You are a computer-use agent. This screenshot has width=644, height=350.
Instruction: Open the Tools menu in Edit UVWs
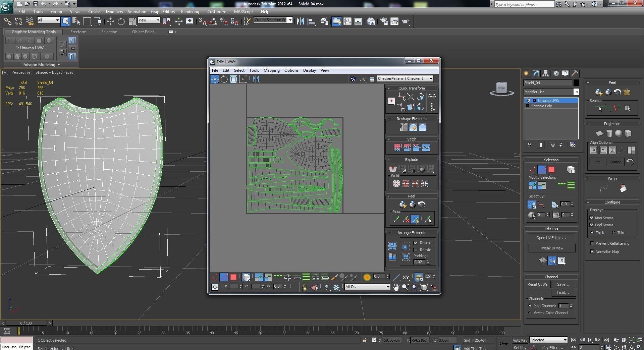coord(254,70)
